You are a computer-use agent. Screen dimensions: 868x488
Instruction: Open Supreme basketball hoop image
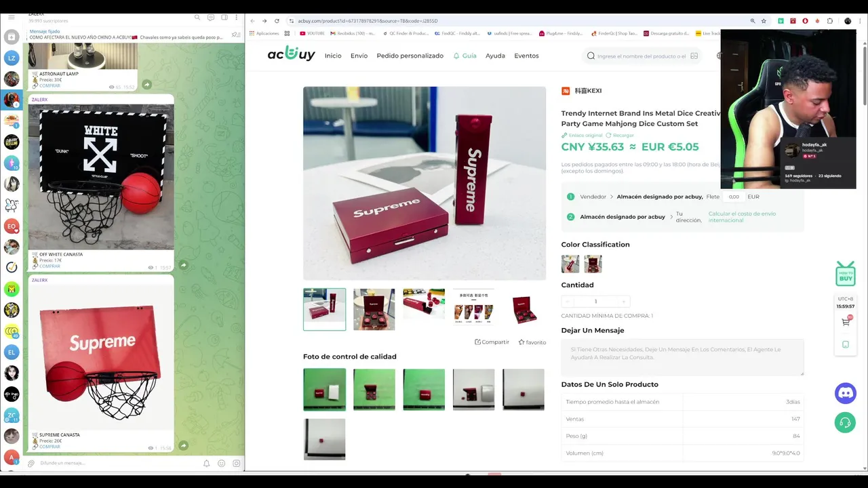[x=101, y=357]
